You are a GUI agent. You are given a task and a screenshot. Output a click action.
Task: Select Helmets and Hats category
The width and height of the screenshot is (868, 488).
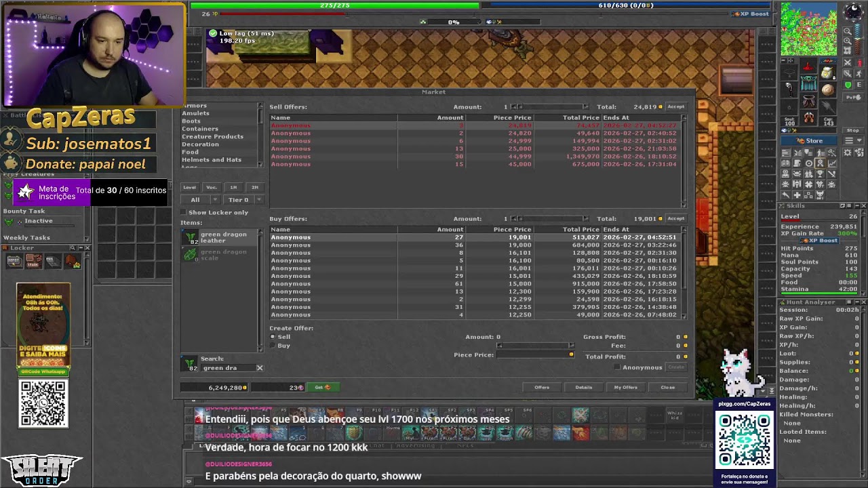(x=211, y=160)
